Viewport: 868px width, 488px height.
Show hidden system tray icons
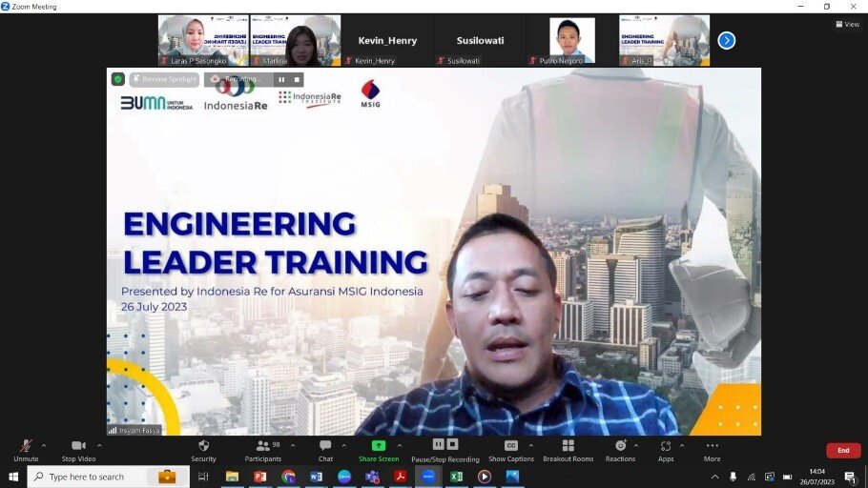[x=715, y=477]
